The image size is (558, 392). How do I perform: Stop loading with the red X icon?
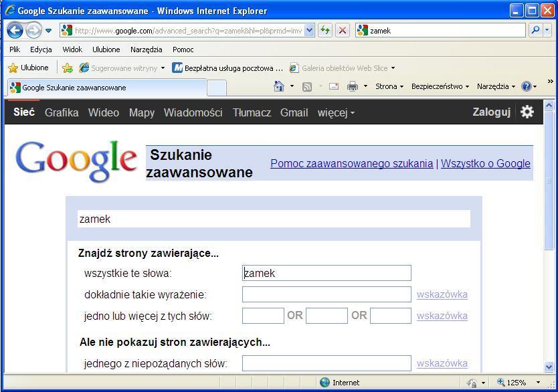pyautogui.click(x=343, y=31)
